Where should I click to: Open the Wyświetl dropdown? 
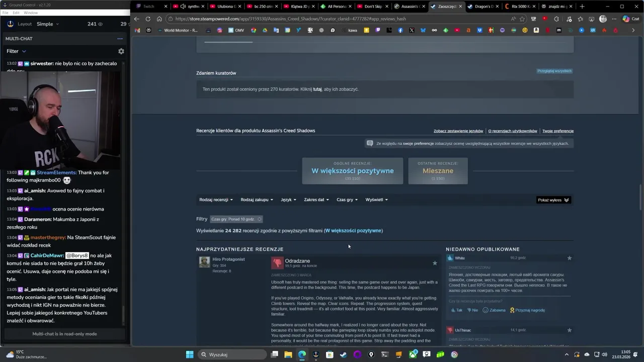[376, 200]
